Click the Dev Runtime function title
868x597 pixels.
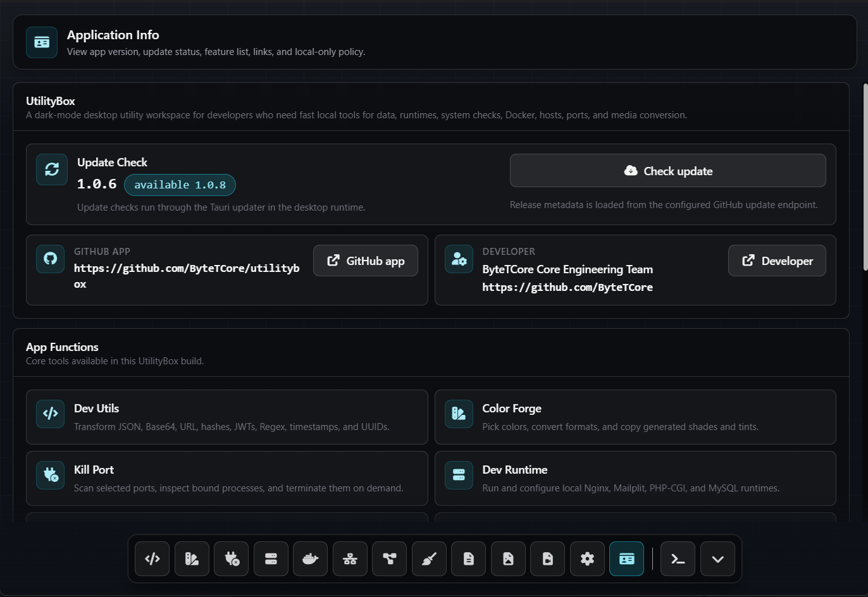pos(515,470)
